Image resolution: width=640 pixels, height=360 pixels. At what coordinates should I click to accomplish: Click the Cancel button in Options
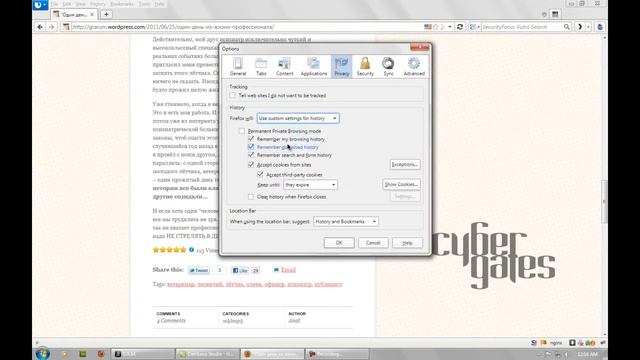coord(373,243)
